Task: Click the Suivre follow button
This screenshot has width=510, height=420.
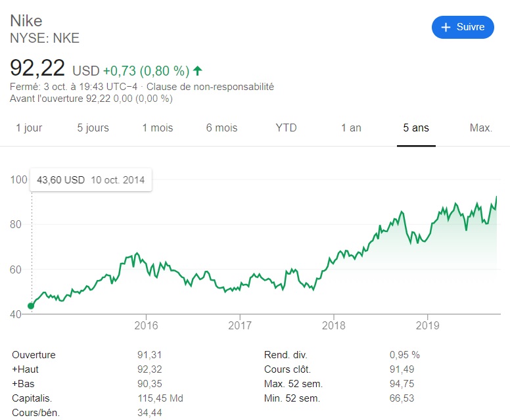Action: pos(463,27)
